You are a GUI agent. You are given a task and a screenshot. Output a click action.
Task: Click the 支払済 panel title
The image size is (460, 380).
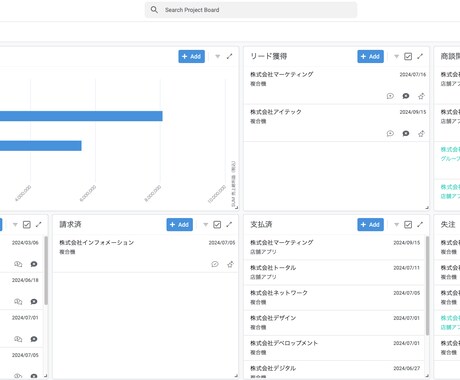261,224
